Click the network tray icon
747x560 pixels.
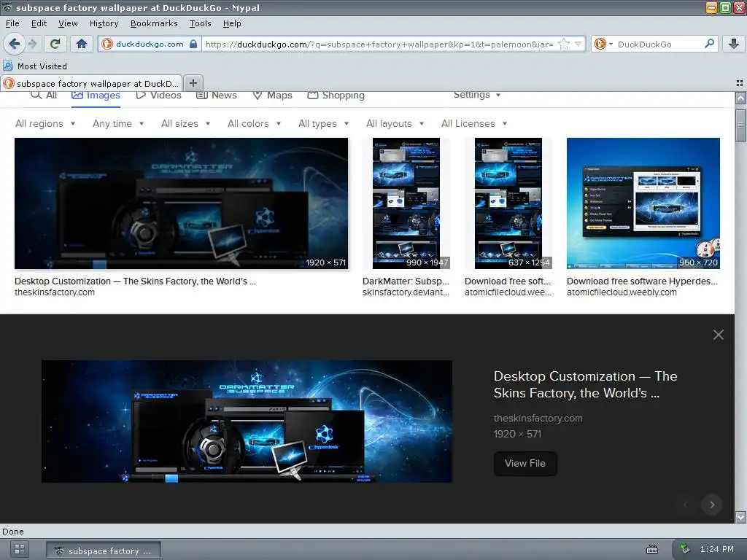[x=684, y=549]
